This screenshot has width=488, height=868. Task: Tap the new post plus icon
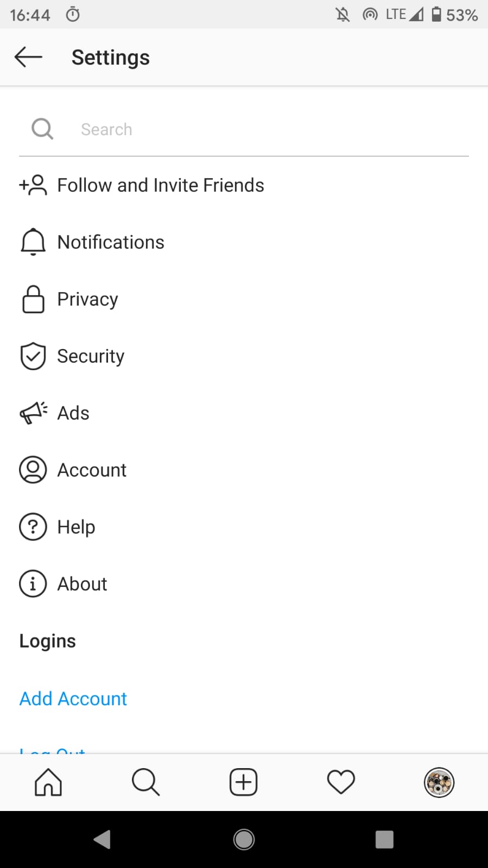(243, 782)
